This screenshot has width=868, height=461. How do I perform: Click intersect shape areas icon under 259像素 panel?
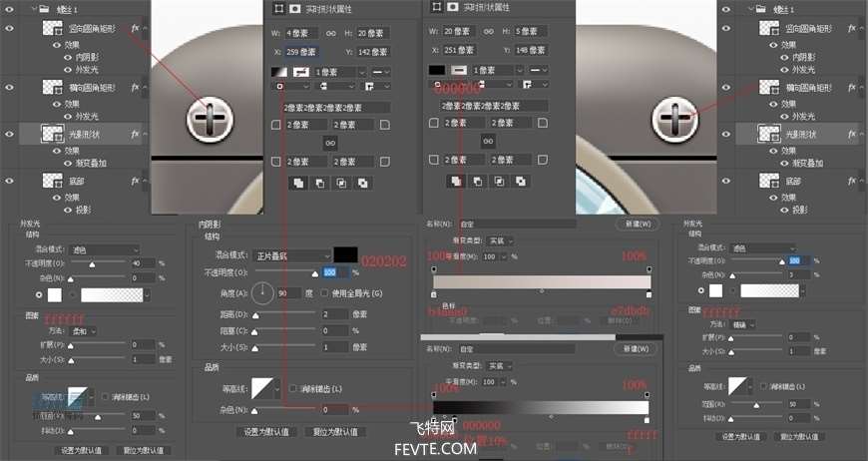(x=341, y=184)
